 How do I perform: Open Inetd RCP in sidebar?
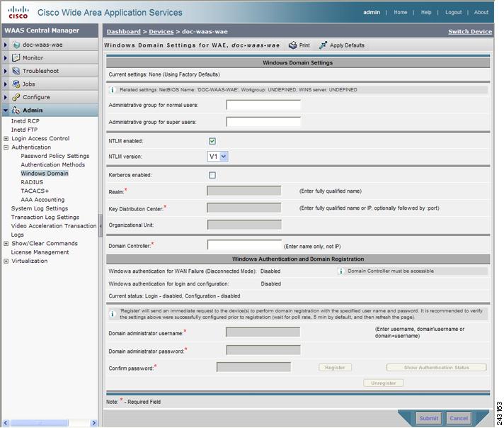(25, 121)
